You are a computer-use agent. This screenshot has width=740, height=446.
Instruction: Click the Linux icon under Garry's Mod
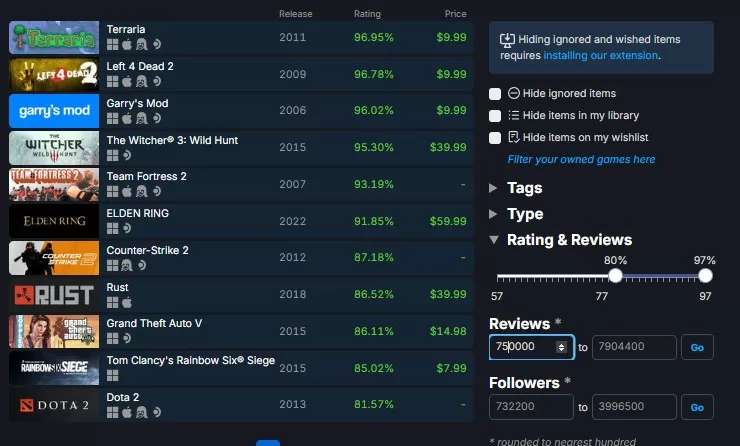[141, 118]
